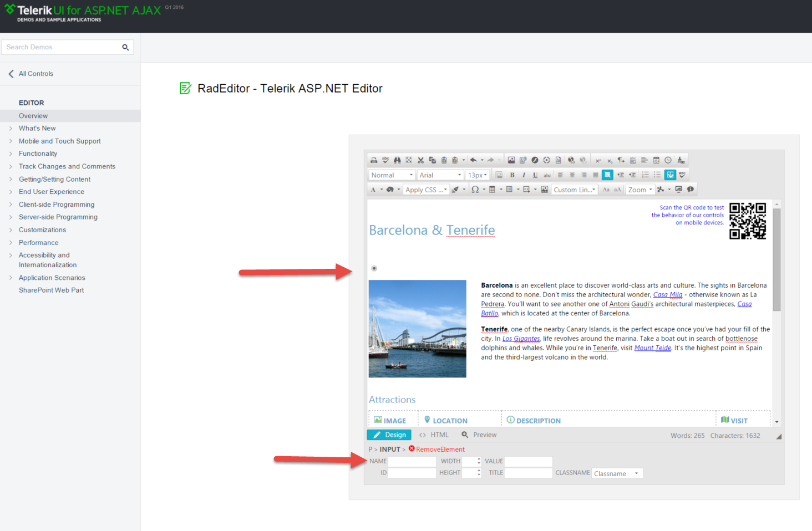Viewport: 812px width, 531px height.
Task: Run the spell check tool
Action: pyautogui.click(x=385, y=160)
